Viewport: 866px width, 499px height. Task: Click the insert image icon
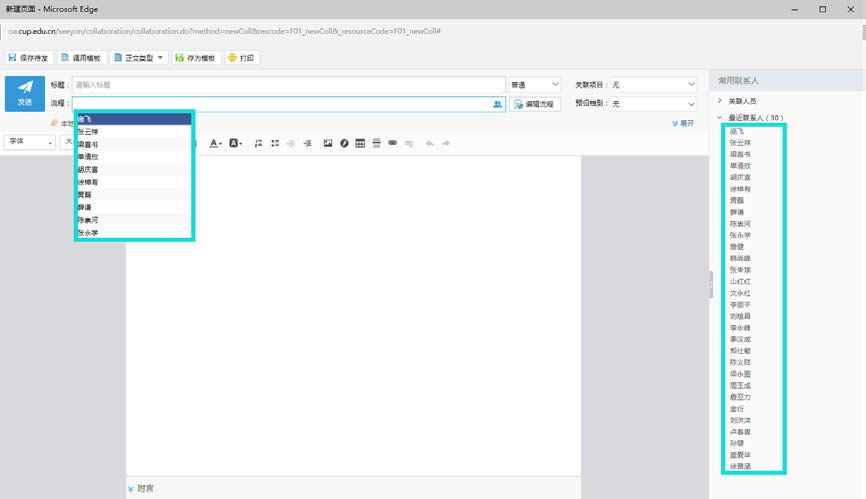[x=328, y=143]
